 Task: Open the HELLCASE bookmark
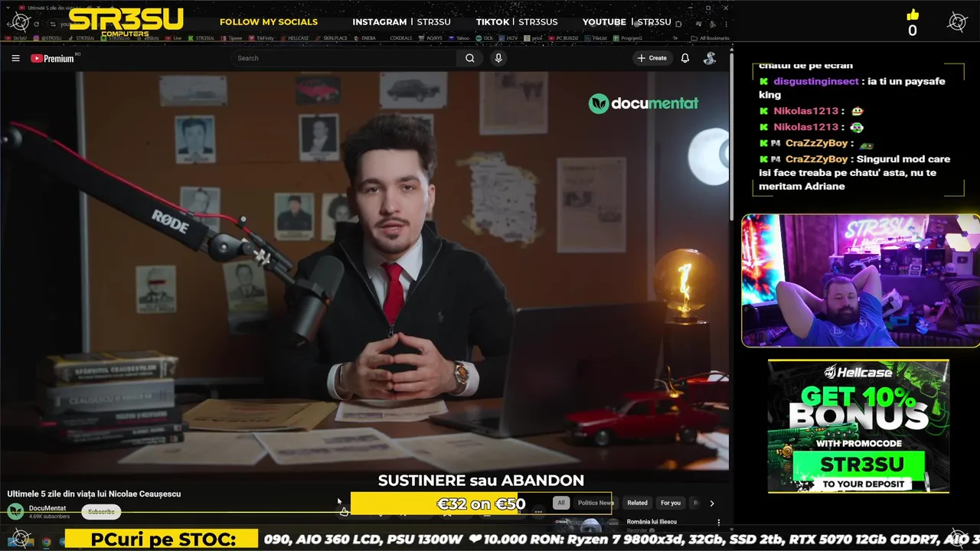click(294, 37)
